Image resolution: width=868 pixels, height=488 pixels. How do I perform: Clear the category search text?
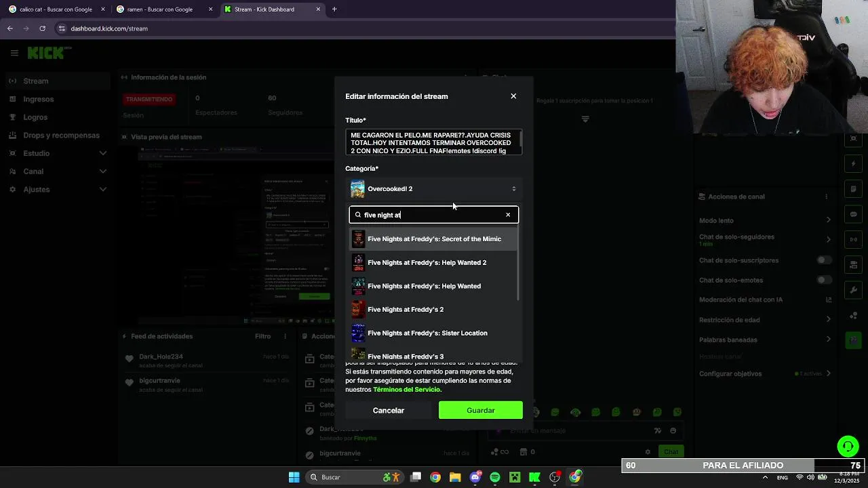pyautogui.click(x=508, y=215)
